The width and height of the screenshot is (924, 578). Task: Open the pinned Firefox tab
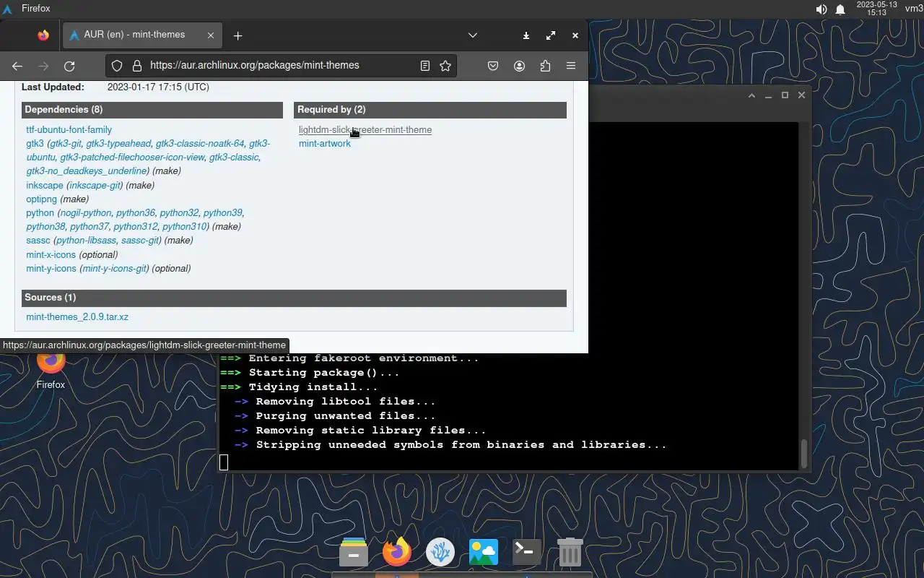[43, 35]
